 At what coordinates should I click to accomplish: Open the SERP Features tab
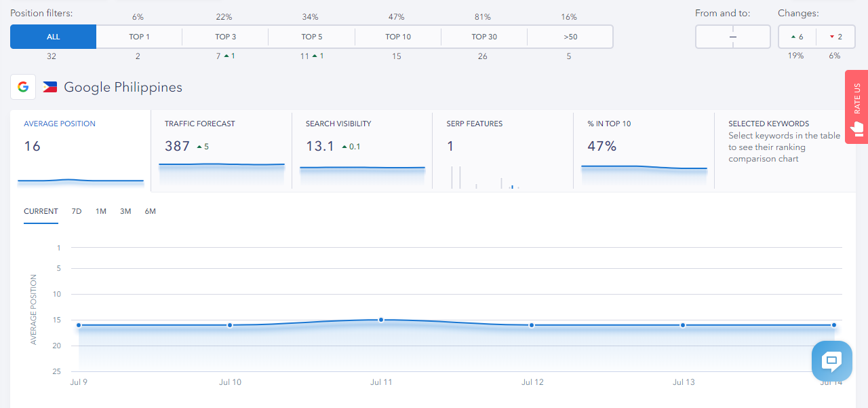(502, 149)
